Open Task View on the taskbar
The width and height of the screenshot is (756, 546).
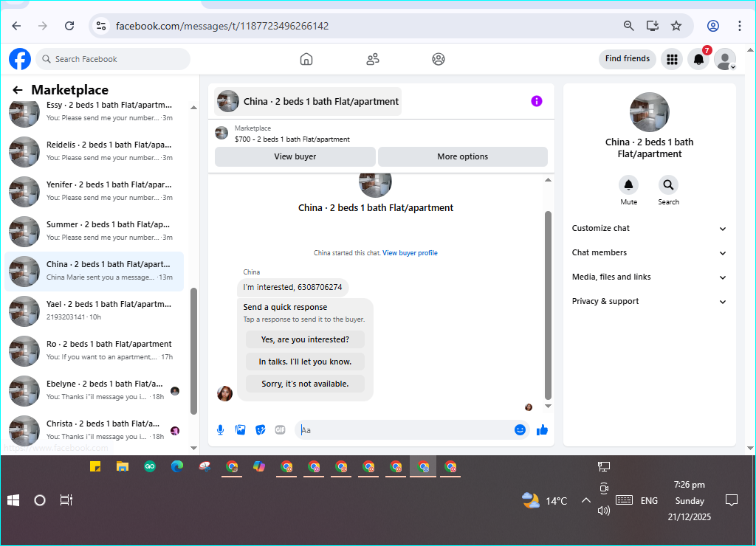(x=66, y=500)
